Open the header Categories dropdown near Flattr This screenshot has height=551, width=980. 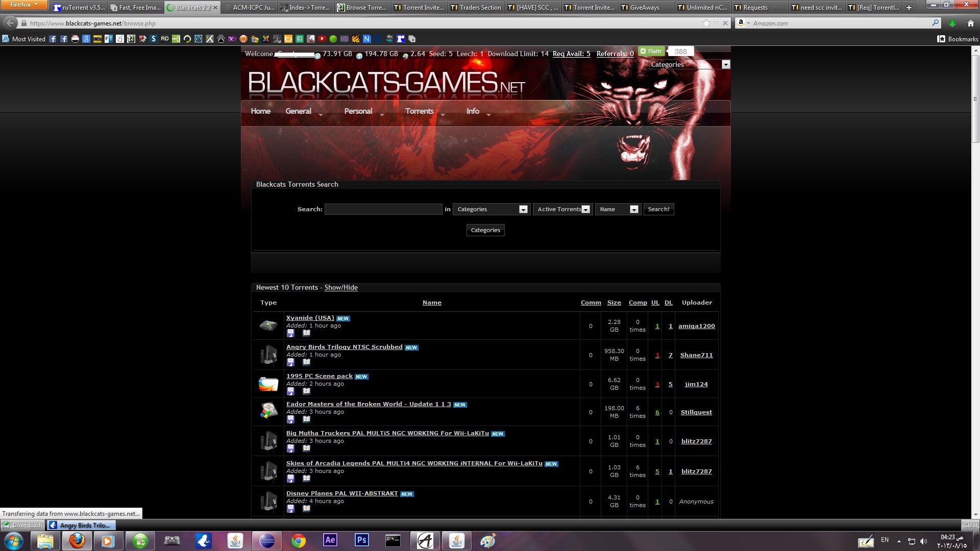pos(690,64)
